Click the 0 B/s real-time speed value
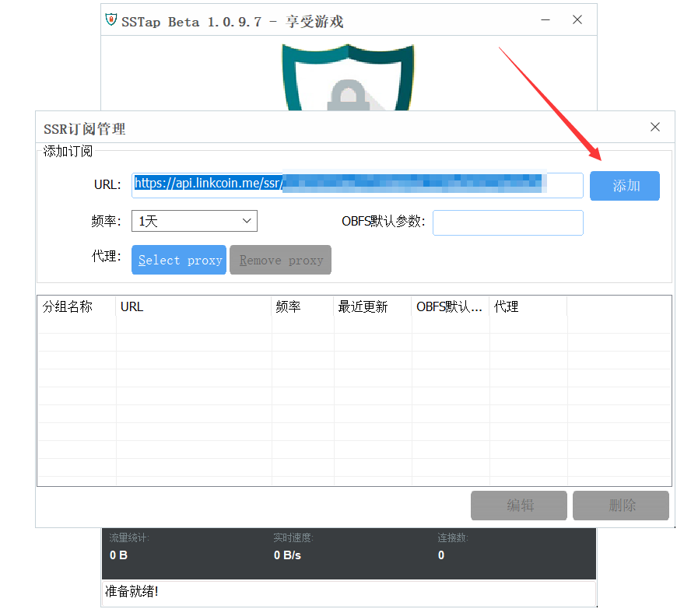This screenshot has height=616, width=691. pyautogui.click(x=287, y=555)
